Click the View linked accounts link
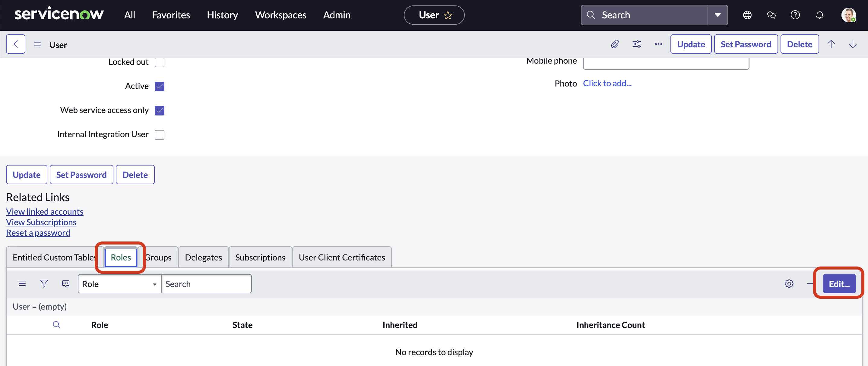868x366 pixels. [45, 211]
